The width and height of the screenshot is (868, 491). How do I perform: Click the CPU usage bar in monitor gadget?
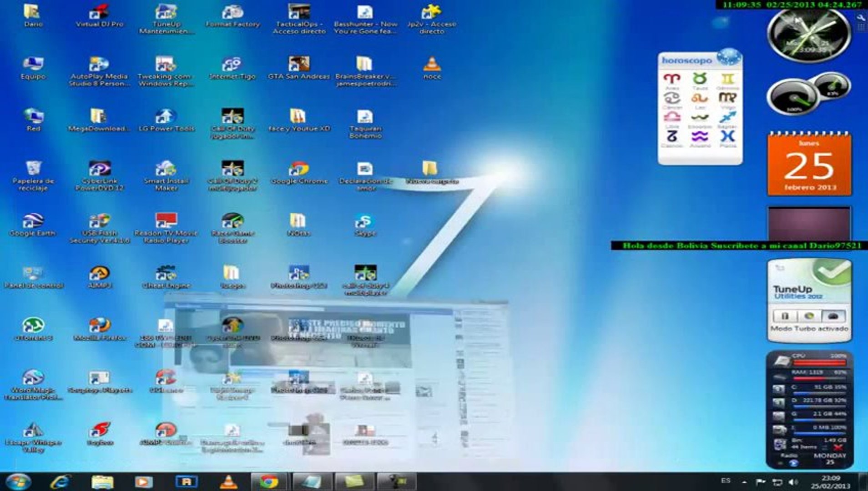(819, 363)
